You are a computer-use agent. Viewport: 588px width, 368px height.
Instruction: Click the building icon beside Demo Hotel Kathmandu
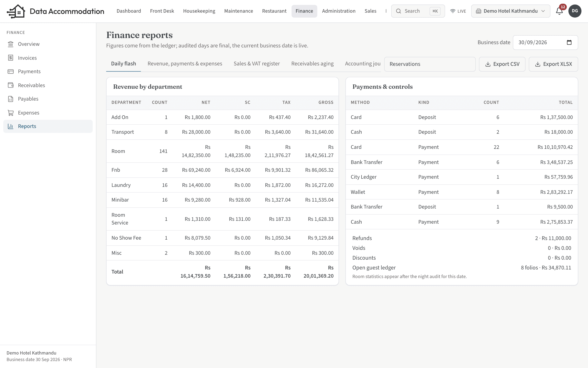click(478, 11)
